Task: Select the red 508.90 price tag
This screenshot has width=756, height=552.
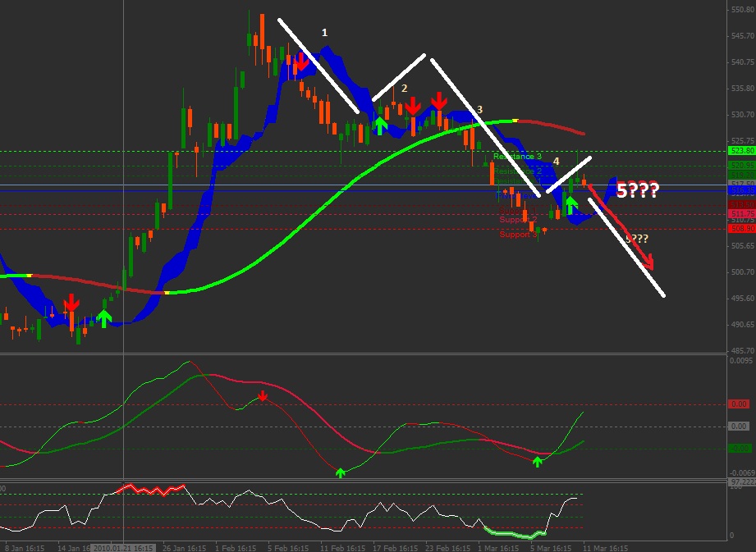Action: pyautogui.click(x=741, y=229)
